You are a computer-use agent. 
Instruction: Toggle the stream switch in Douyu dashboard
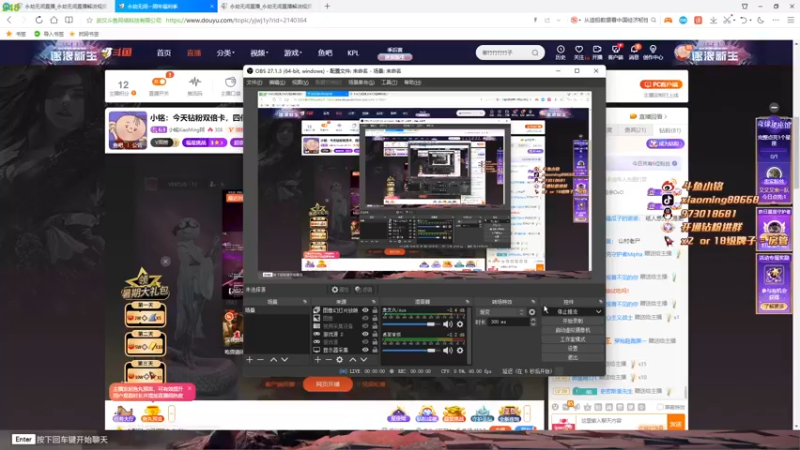click(x=159, y=82)
